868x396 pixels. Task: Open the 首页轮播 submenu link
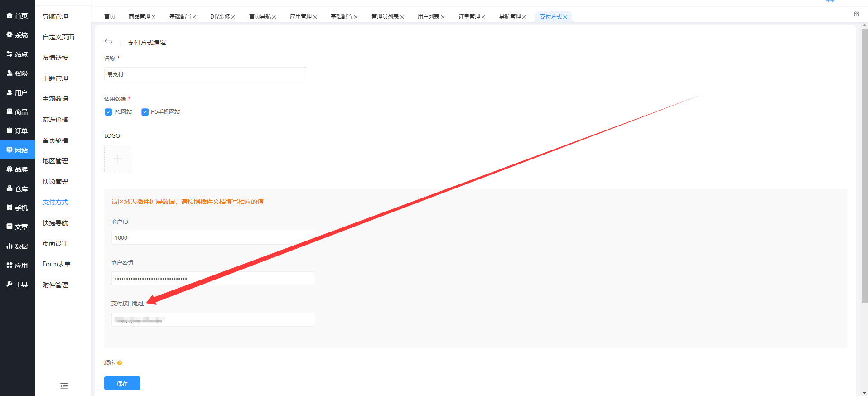point(55,140)
